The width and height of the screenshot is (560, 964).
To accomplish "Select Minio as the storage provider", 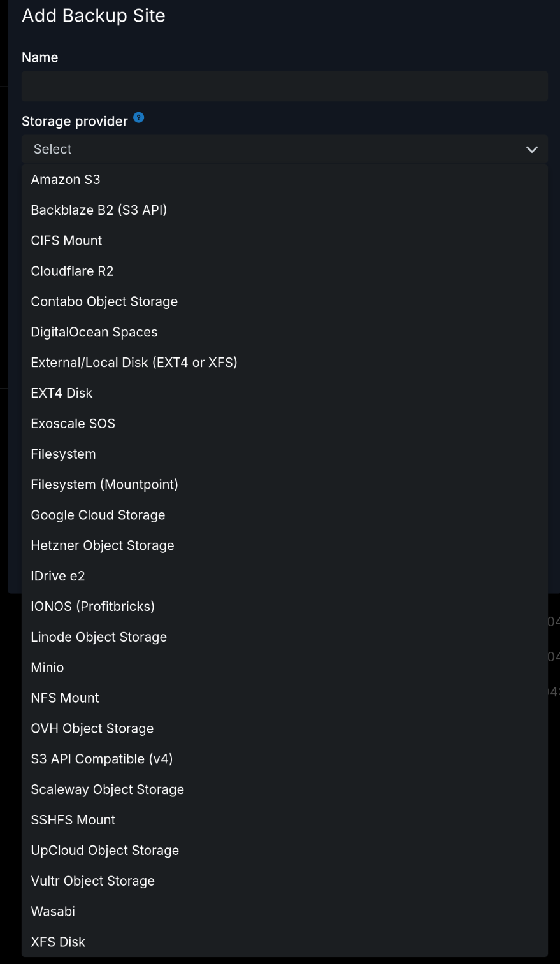I will (47, 667).
